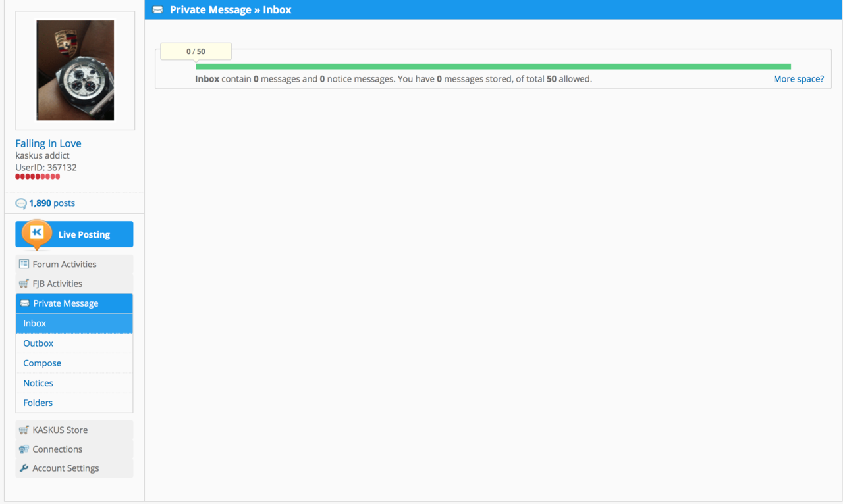Image resolution: width=843 pixels, height=504 pixels.
Task: Click the 1,890 posts link
Action: coord(52,203)
